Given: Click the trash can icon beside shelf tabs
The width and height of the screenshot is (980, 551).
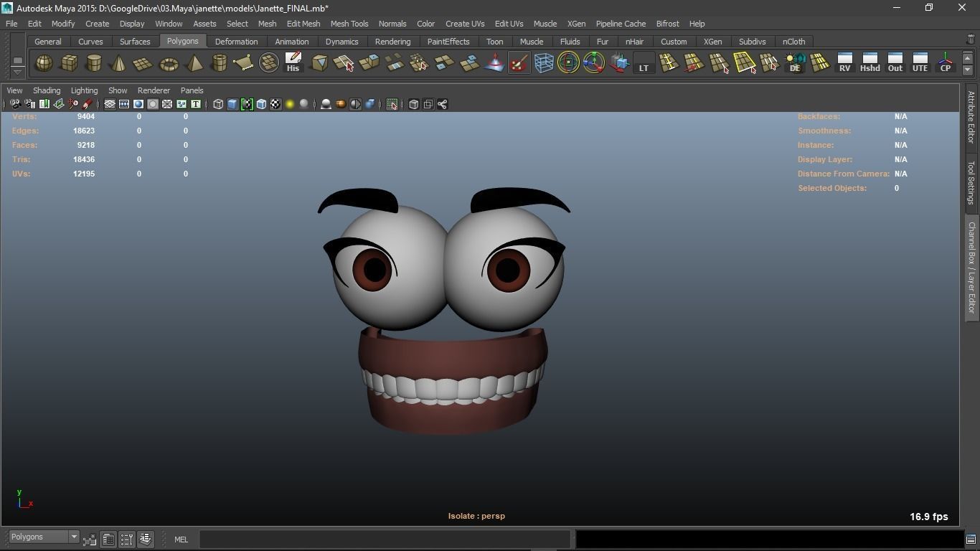Looking at the screenshot, I should click(x=971, y=39).
